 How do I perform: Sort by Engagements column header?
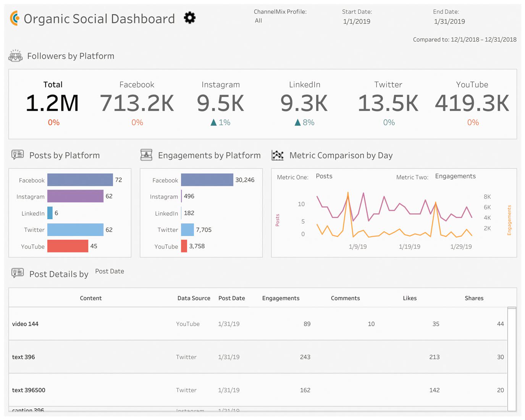click(281, 298)
